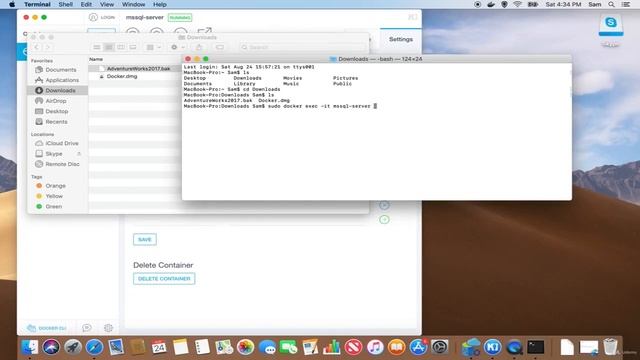Open the Edit menu
640x360 pixels.
click(86, 4)
